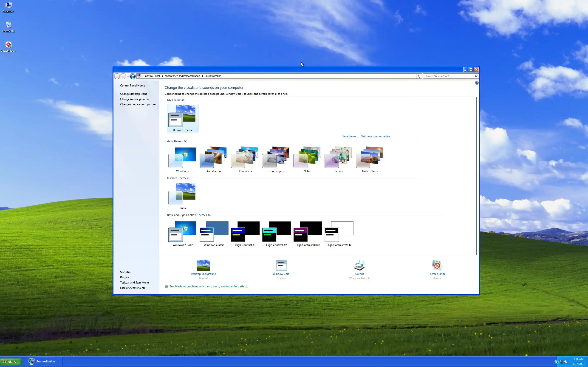Open Recycle Bin on the desktop
The image size is (588, 367).
pos(8,27)
